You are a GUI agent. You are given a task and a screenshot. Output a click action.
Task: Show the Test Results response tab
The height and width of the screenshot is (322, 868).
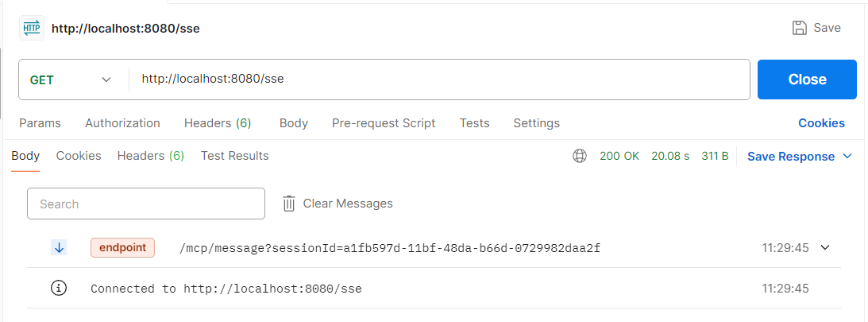[x=234, y=156]
